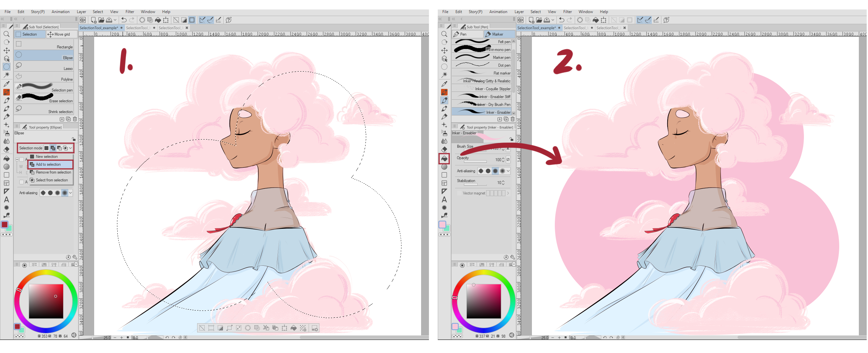Viewport: 868px width, 353px height.
Task: Expand the Selection mode dropdown arrow
Action: 71,148
